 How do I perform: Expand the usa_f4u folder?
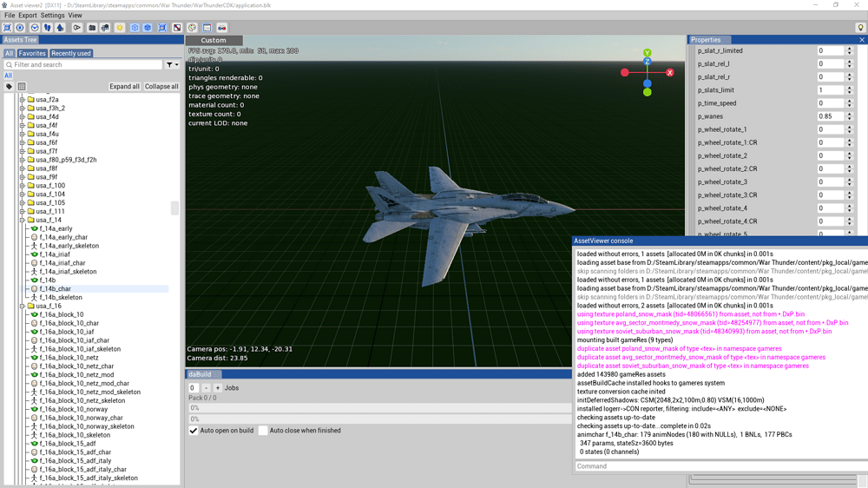(x=23, y=134)
